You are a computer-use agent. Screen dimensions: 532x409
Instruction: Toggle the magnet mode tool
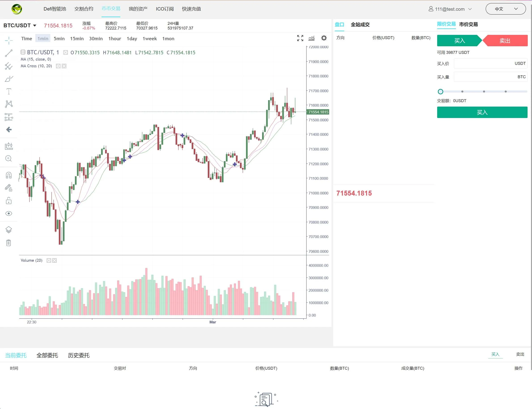(x=8, y=175)
